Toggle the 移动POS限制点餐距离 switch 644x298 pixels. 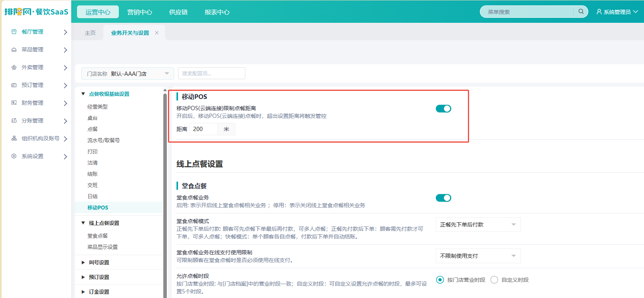coord(444,109)
